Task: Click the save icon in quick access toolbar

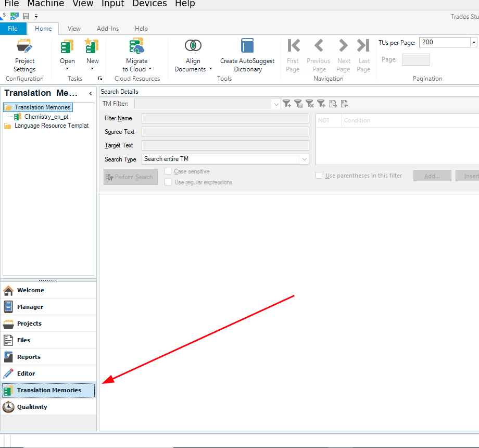Action: tap(26, 16)
